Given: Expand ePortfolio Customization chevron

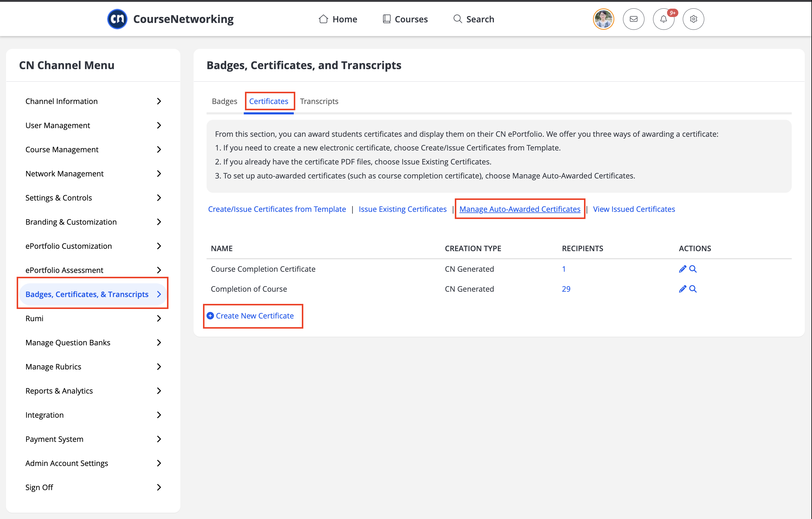Looking at the screenshot, I should (159, 246).
